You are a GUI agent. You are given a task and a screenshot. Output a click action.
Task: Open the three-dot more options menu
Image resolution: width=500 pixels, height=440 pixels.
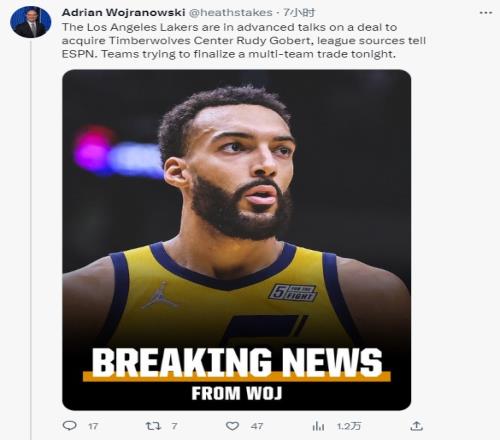(486, 13)
